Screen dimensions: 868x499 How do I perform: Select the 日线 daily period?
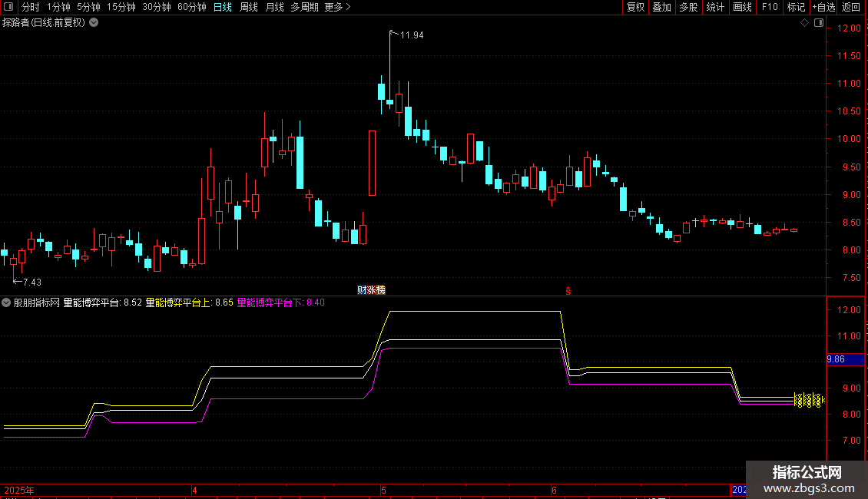point(223,7)
